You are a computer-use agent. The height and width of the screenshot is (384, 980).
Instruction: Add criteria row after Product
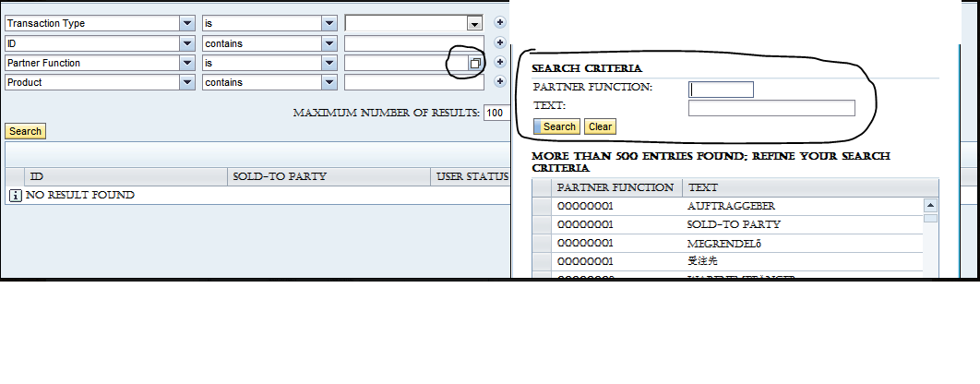click(500, 81)
